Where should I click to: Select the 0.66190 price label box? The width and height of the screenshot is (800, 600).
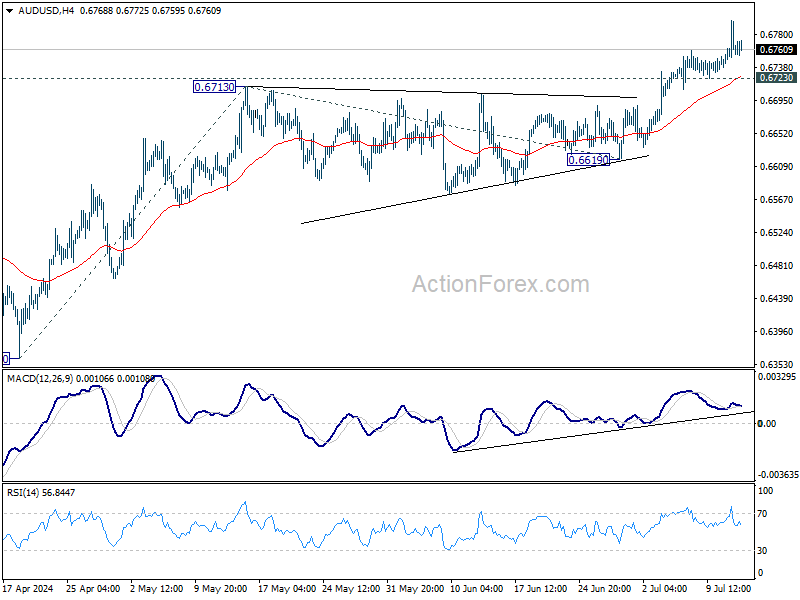tap(589, 160)
